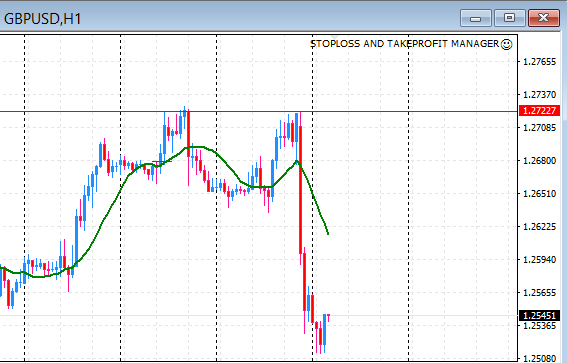Close the GBPUSD,H1 chart window
Image resolution: width=567 pixels, height=363 pixels.
[x=543, y=18]
